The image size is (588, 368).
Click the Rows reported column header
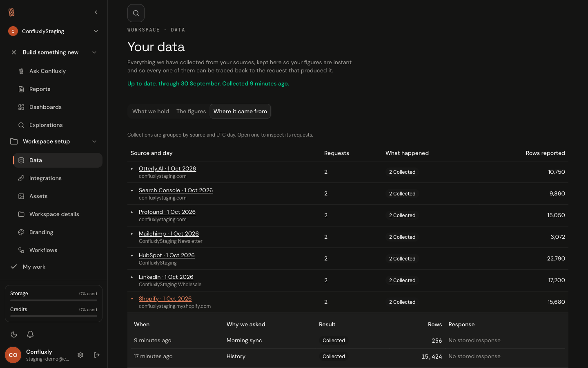546,153
